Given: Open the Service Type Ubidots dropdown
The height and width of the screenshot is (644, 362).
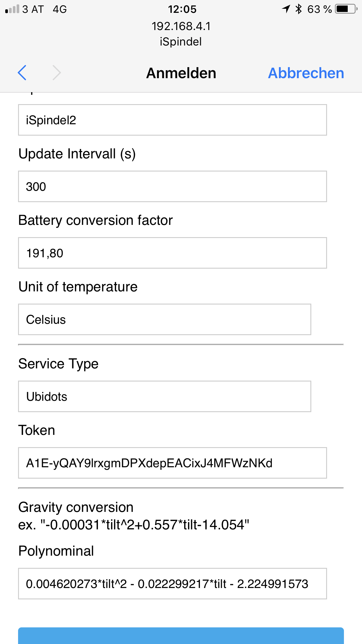Looking at the screenshot, I should pyautogui.click(x=164, y=396).
